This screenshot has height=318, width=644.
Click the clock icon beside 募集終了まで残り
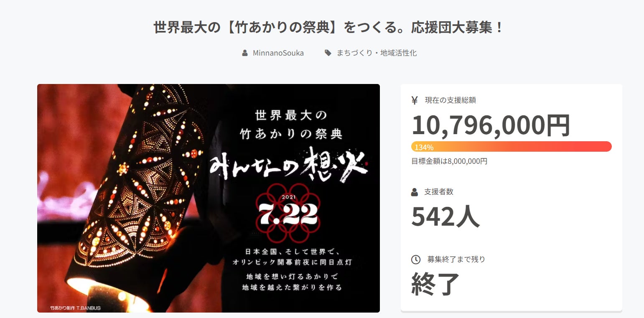416,259
